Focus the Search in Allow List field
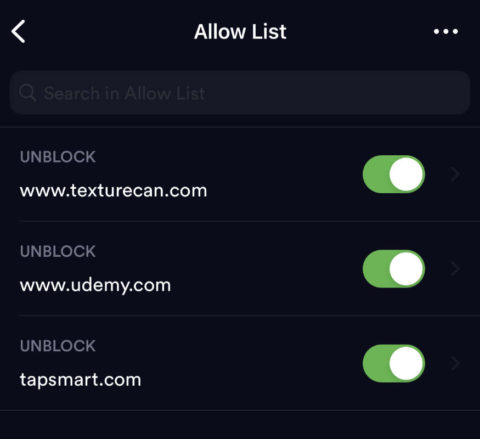 click(x=240, y=93)
